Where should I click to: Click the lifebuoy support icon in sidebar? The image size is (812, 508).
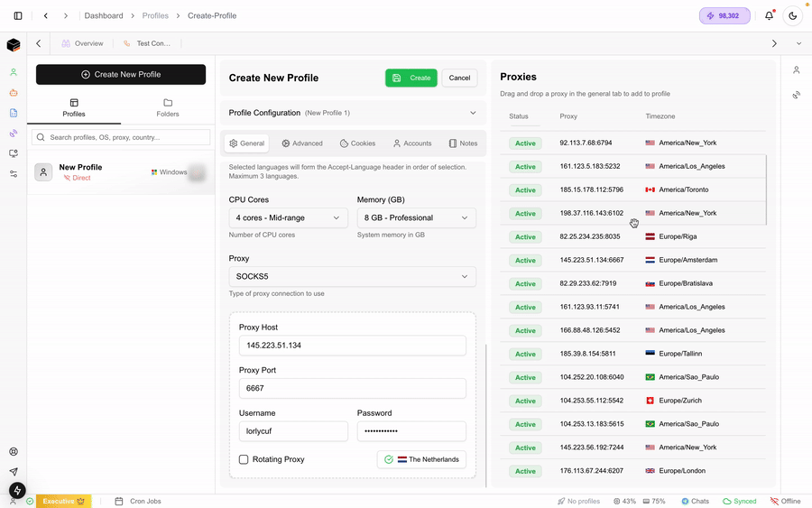[14, 452]
